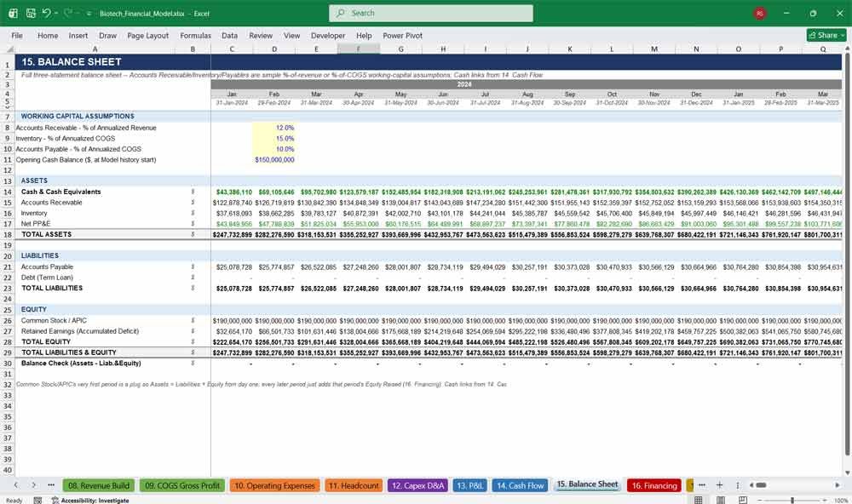Open the Formulas ribbon tab
Image resolution: width=852 pixels, height=504 pixels.
coord(196,35)
